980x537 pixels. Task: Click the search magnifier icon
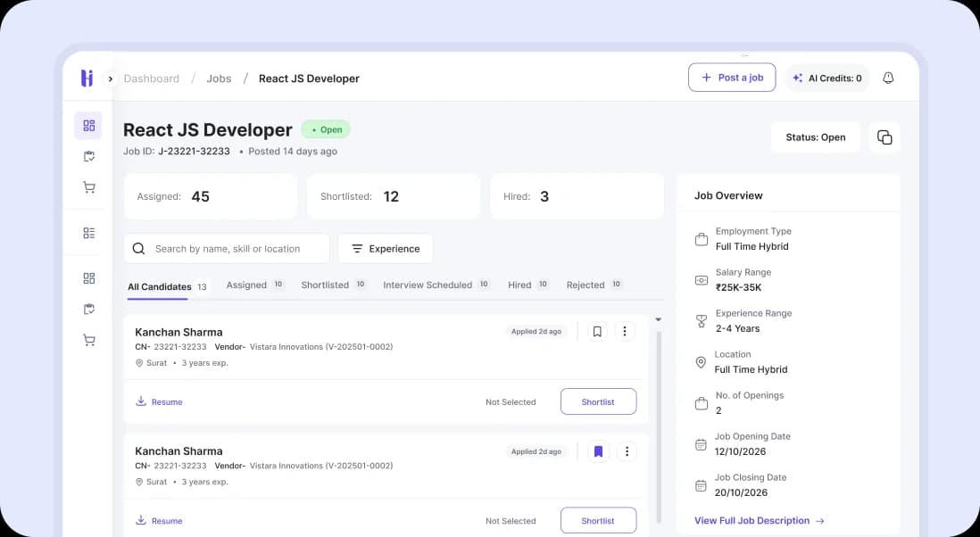(x=138, y=248)
